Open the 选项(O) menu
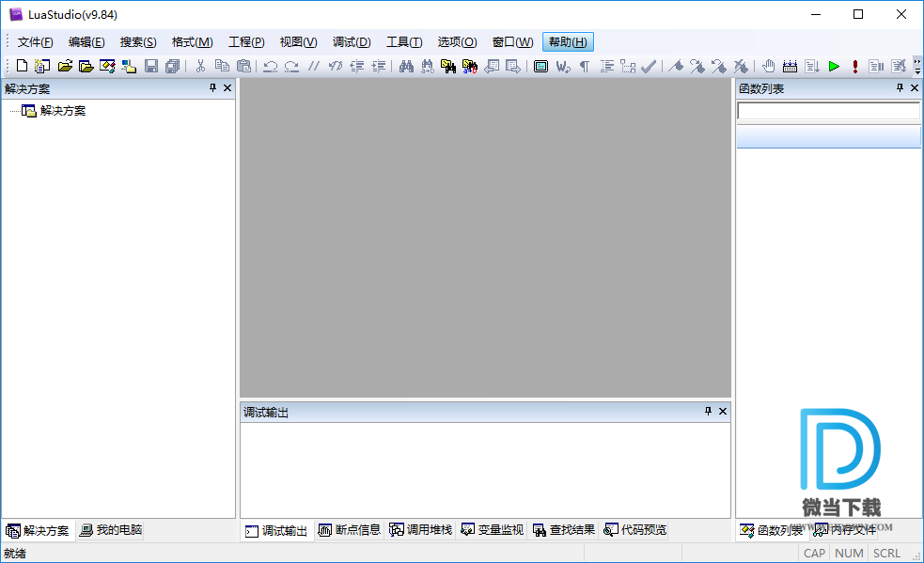This screenshot has height=563, width=924. coord(457,42)
